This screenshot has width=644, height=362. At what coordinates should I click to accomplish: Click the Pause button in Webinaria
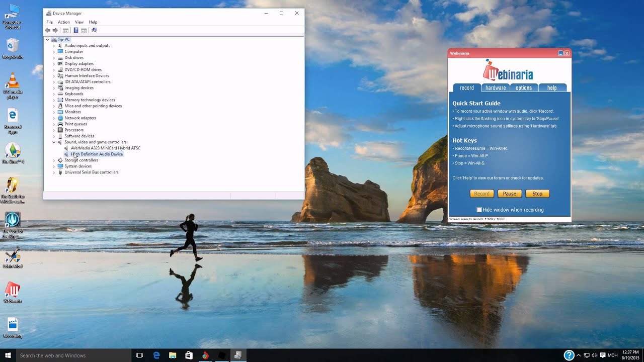[x=510, y=194]
